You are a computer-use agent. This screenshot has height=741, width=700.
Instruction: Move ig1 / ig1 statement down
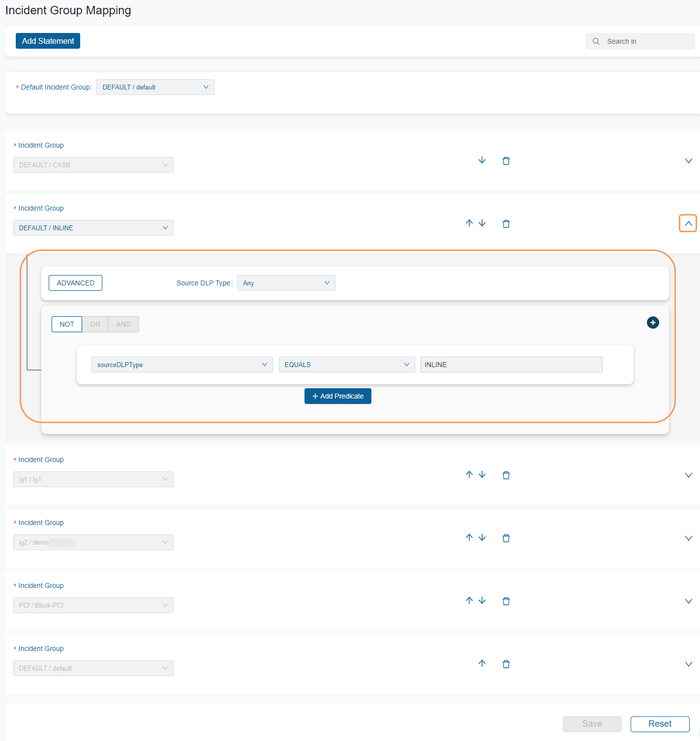(x=482, y=475)
